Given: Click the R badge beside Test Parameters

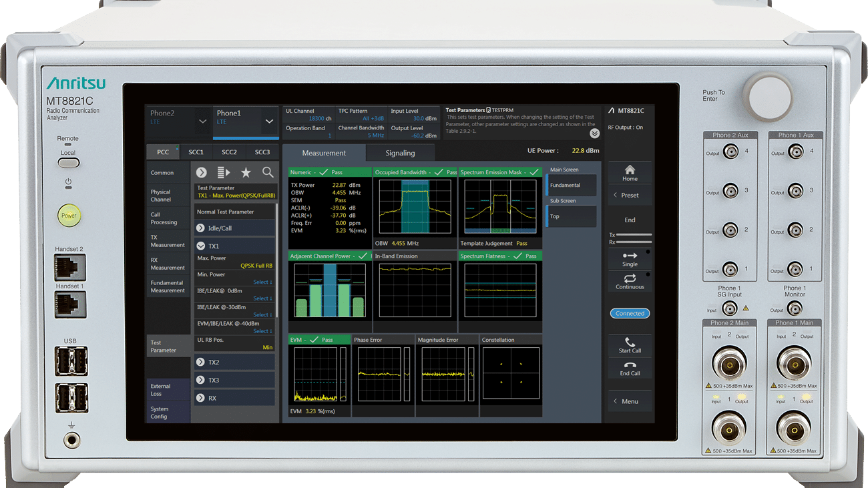Looking at the screenshot, I should pyautogui.click(x=488, y=110).
